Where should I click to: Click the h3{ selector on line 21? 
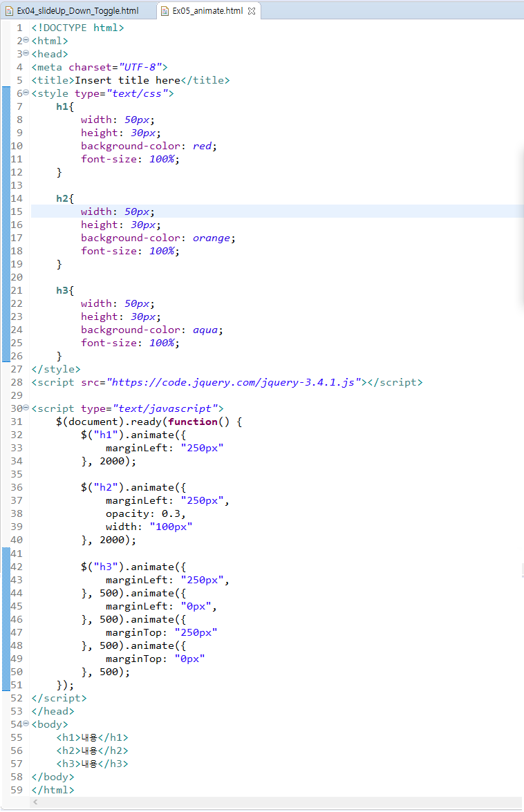coord(65,290)
